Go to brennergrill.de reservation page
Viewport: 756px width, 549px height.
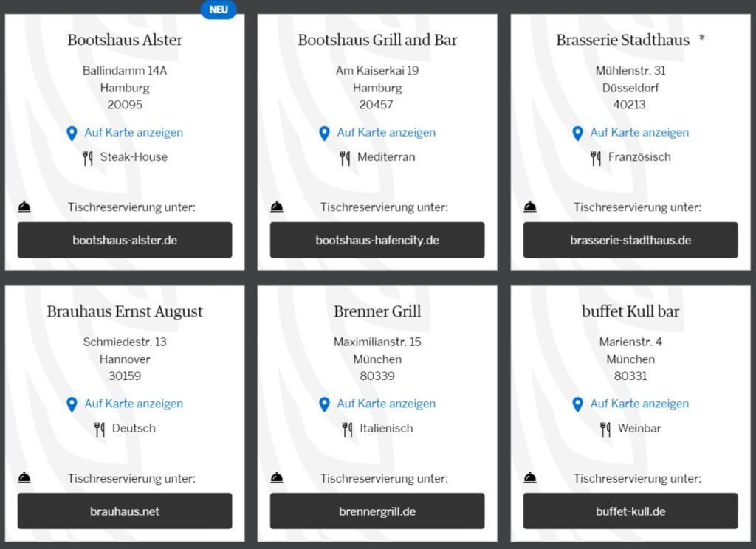pos(377,511)
